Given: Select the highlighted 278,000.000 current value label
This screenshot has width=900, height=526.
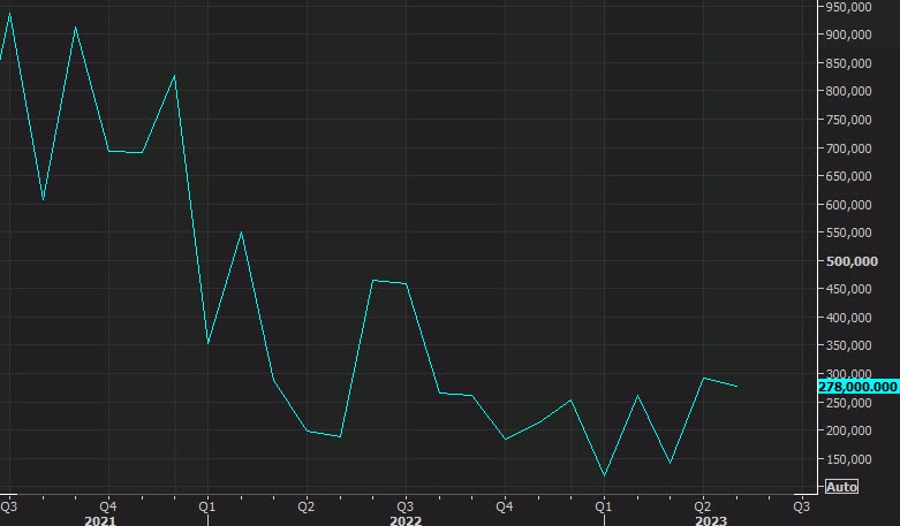Looking at the screenshot, I should [x=857, y=387].
